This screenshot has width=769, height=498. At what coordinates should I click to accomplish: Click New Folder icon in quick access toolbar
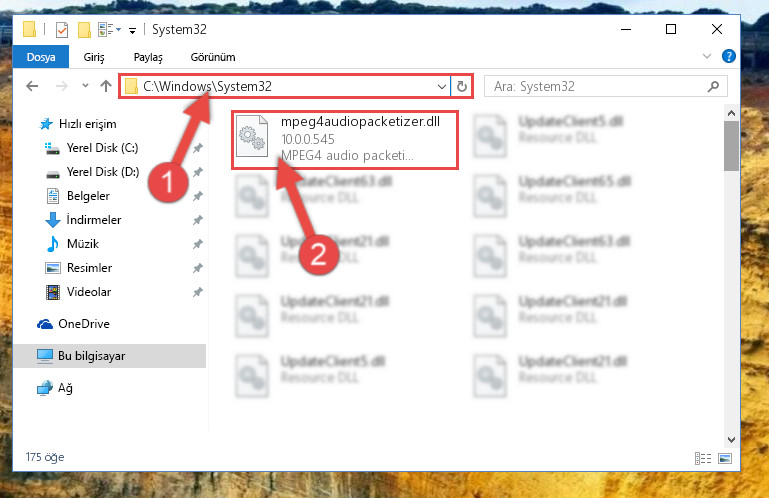84,30
